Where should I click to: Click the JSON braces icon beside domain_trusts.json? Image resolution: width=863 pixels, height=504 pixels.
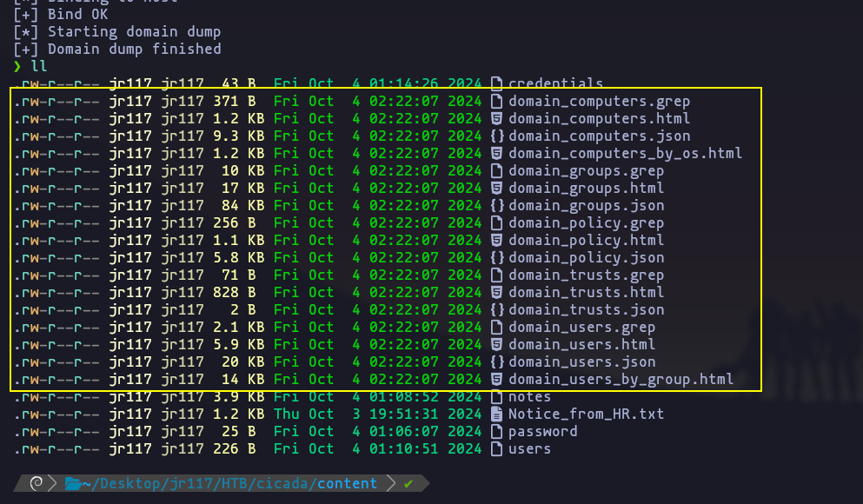(x=496, y=310)
